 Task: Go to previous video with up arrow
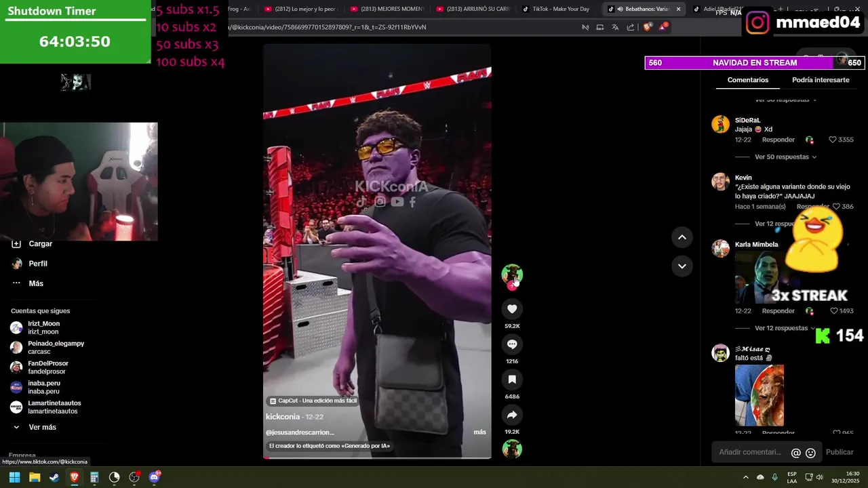click(682, 237)
